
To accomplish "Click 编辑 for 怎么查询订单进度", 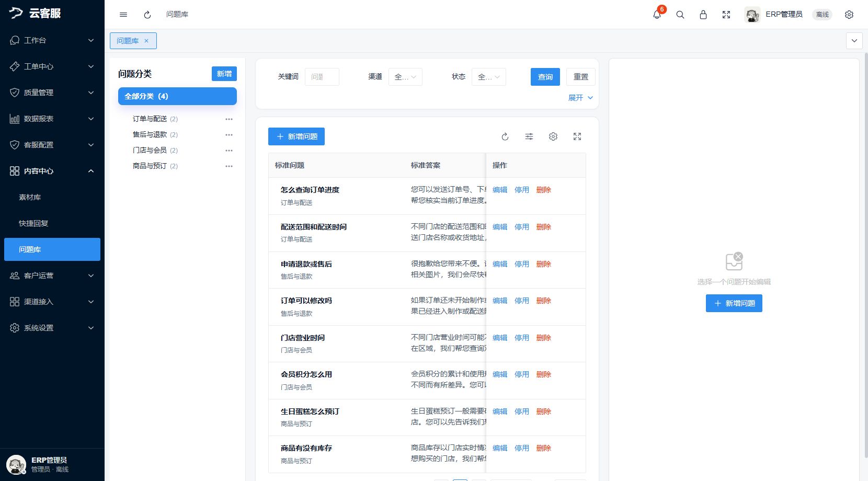I will [500, 190].
